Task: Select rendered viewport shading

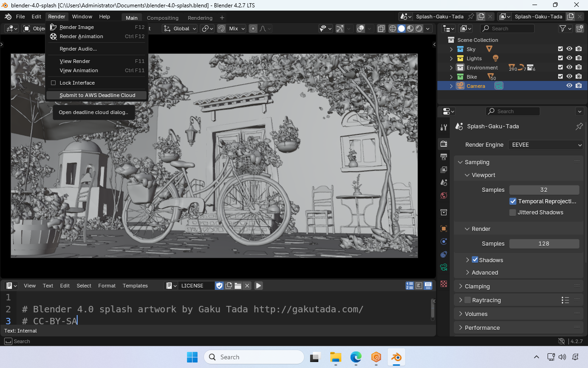Action: pos(419,29)
